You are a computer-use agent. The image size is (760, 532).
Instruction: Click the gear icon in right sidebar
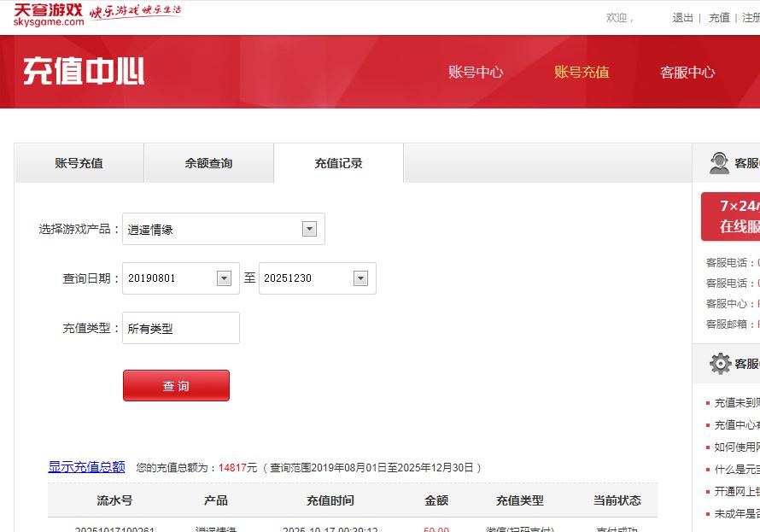tap(720, 364)
